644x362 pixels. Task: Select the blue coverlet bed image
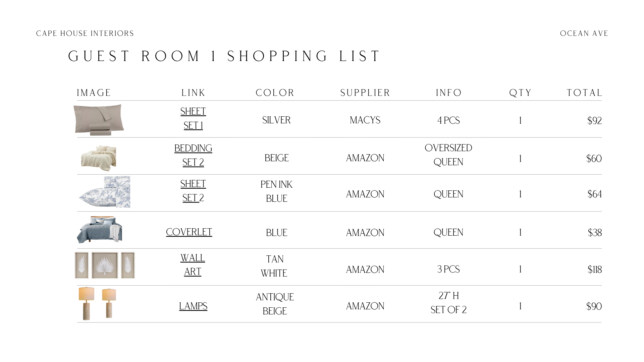(100, 230)
